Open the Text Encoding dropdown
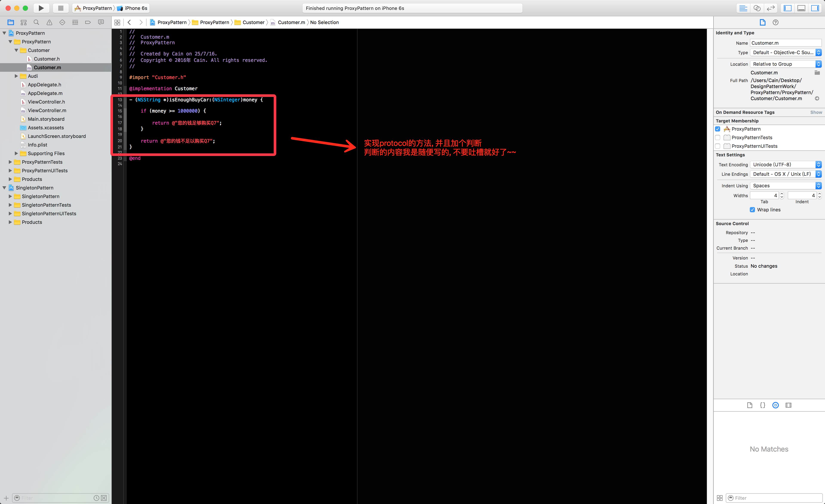 click(785, 164)
